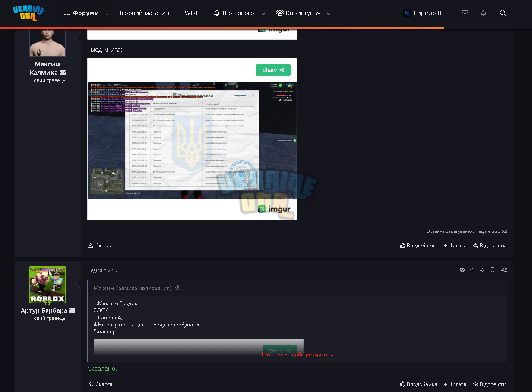This screenshot has width=532, height=392.
Task: Open the Ukraine GTA logo home link
Action: pyautogui.click(x=28, y=13)
